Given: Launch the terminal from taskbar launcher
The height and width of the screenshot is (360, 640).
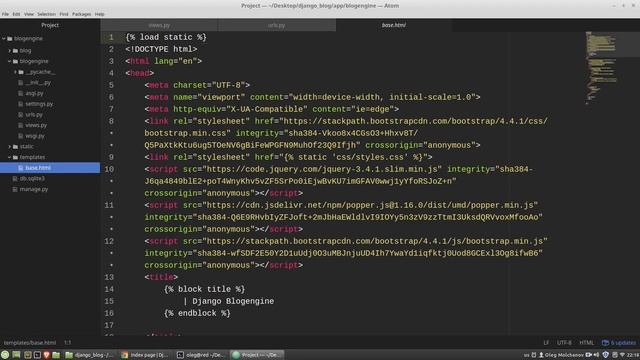Looking at the screenshot, I should pos(37,355).
